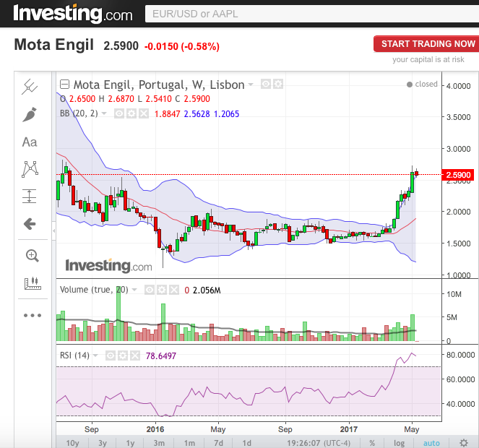Toggle main series visibility eye icon

pyautogui.click(x=265, y=84)
